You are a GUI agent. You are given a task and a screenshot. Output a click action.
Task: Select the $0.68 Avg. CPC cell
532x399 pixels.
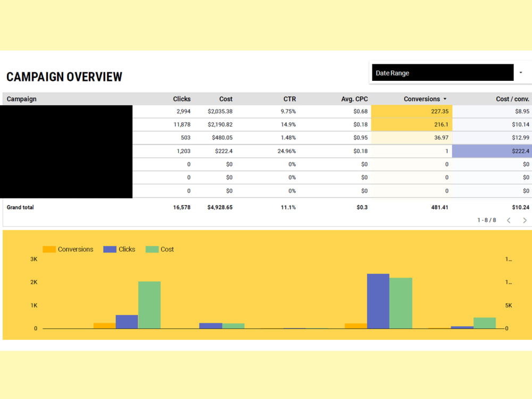360,111
